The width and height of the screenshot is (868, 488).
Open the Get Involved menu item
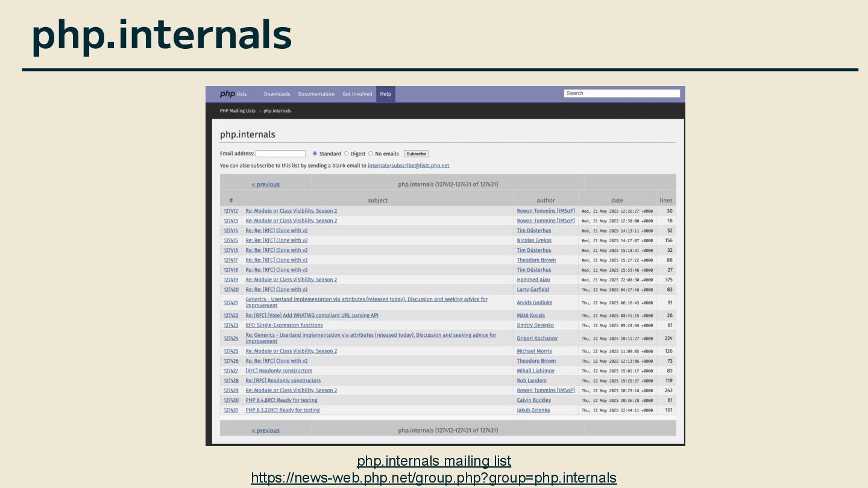pyautogui.click(x=357, y=94)
